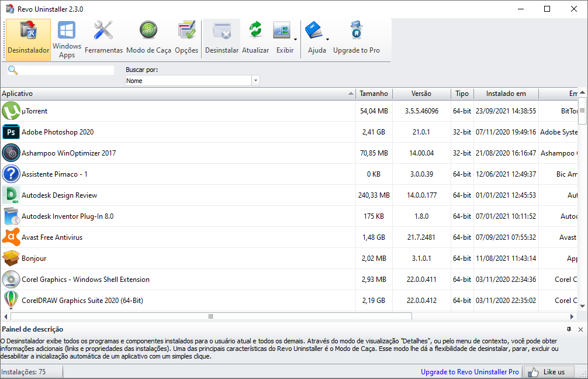Open Upgrade to Revo Uninstaller Pro link
The image size is (588, 379).
point(469,372)
